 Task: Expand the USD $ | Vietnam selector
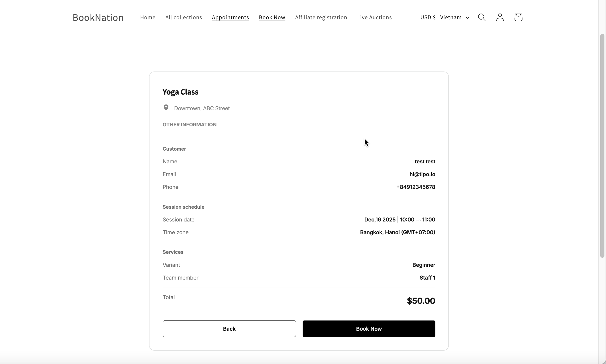pos(445,17)
